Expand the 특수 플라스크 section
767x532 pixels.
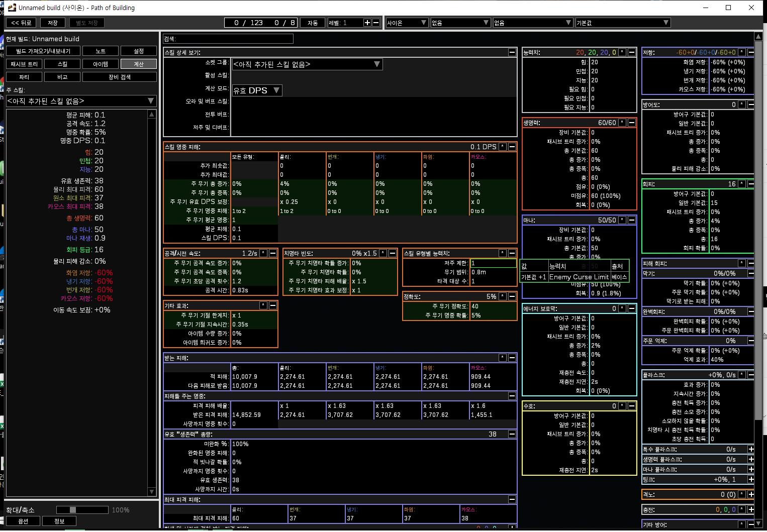pyautogui.click(x=751, y=449)
